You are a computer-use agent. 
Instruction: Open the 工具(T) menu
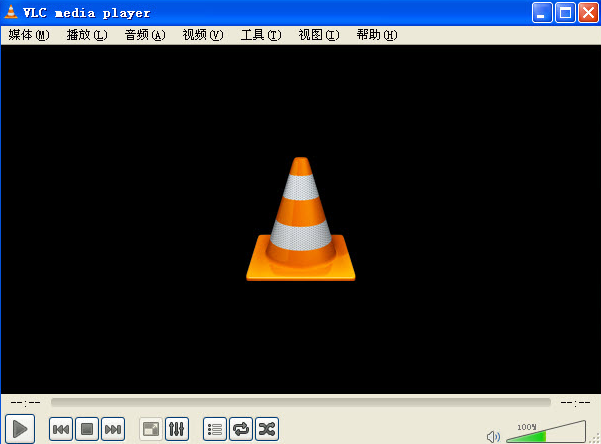tap(261, 35)
